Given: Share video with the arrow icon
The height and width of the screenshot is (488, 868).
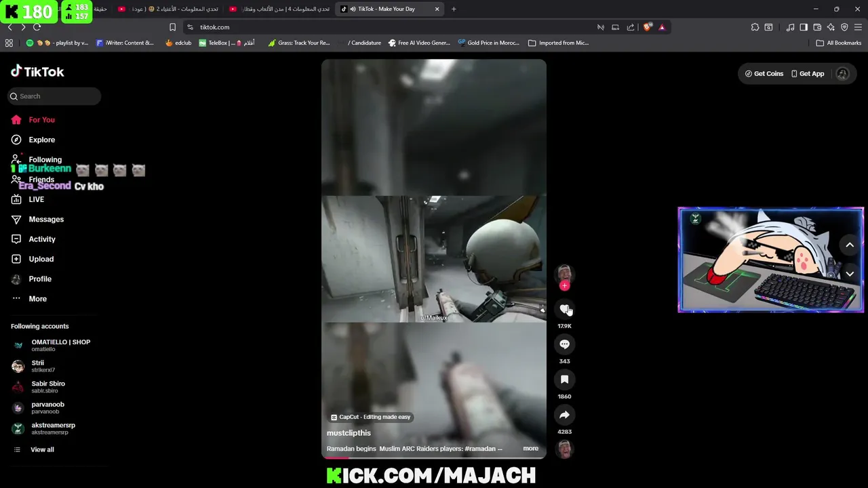Looking at the screenshot, I should (x=564, y=415).
